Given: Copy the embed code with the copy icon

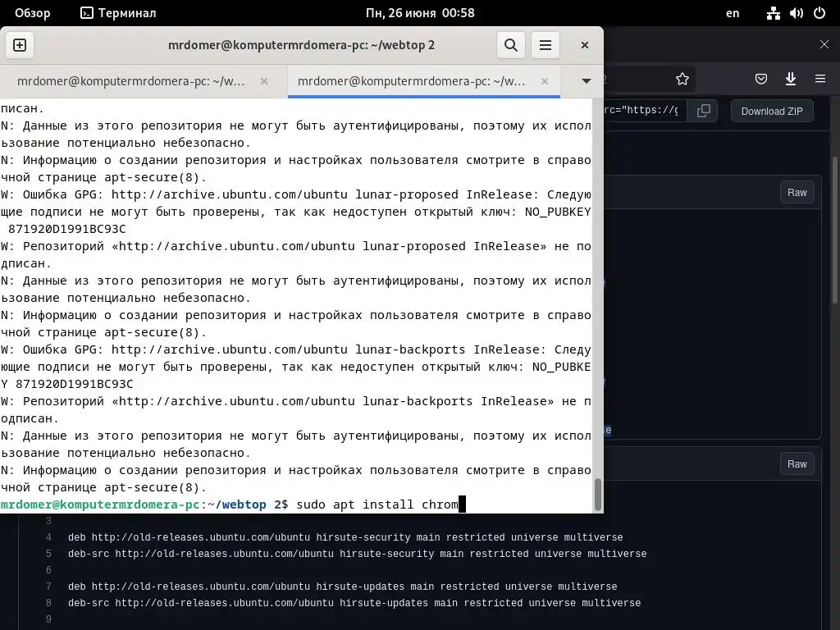Looking at the screenshot, I should (x=703, y=111).
